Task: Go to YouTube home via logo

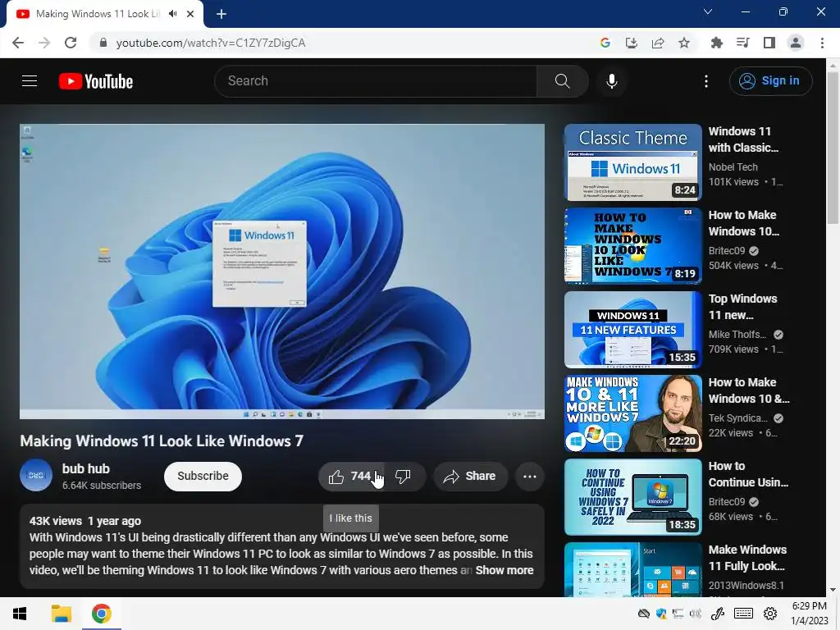Action: click(x=96, y=81)
